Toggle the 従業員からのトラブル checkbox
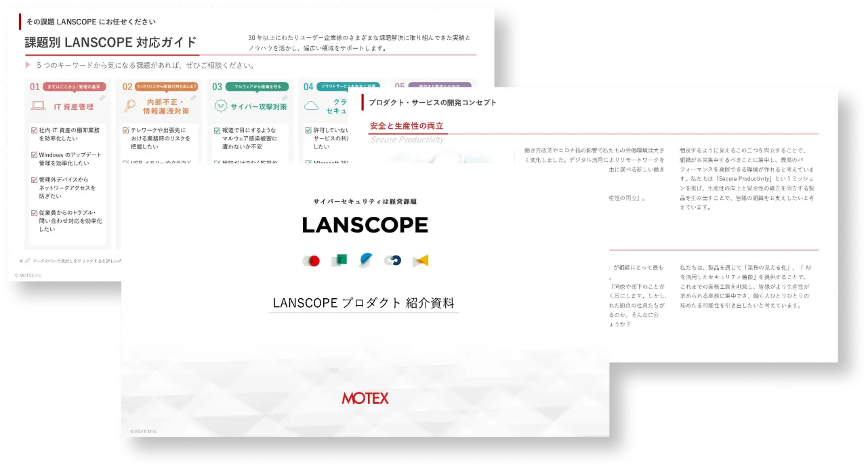The height and width of the screenshot is (467, 868). 35,213
